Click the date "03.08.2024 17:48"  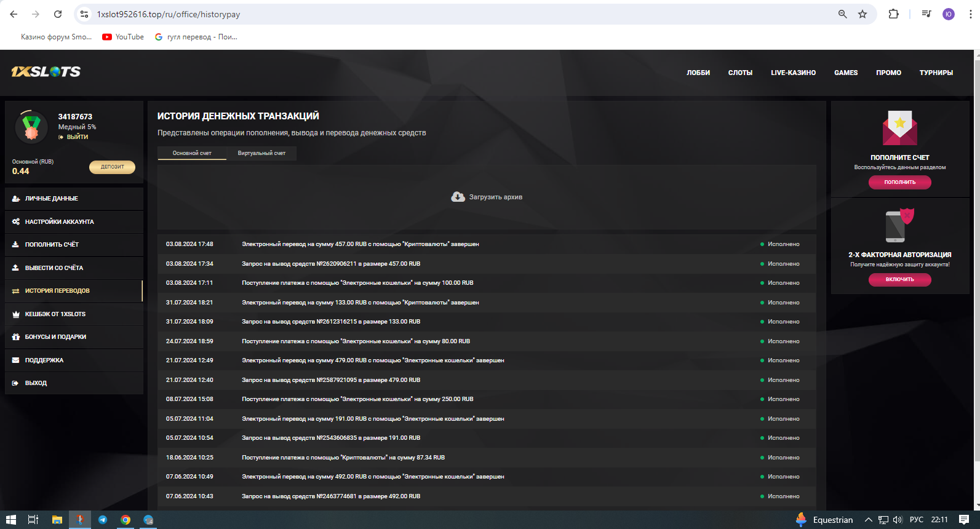pos(189,244)
